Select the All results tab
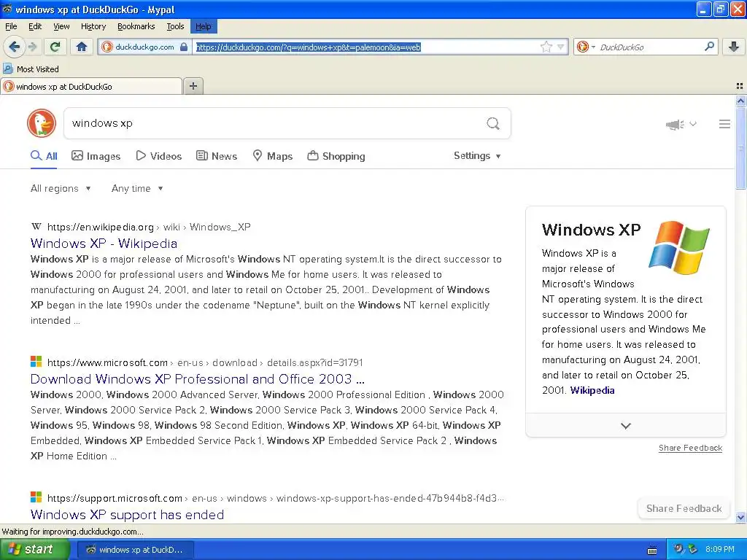This screenshot has height=560, width=747. pos(44,156)
